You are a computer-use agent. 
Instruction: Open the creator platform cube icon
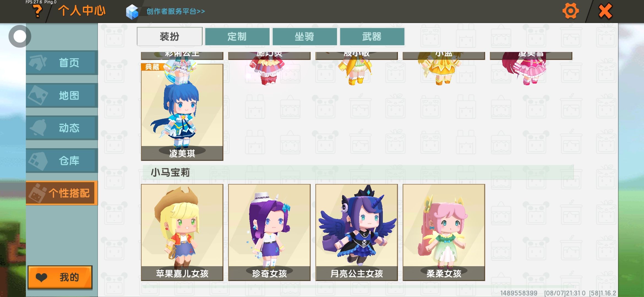point(132,12)
